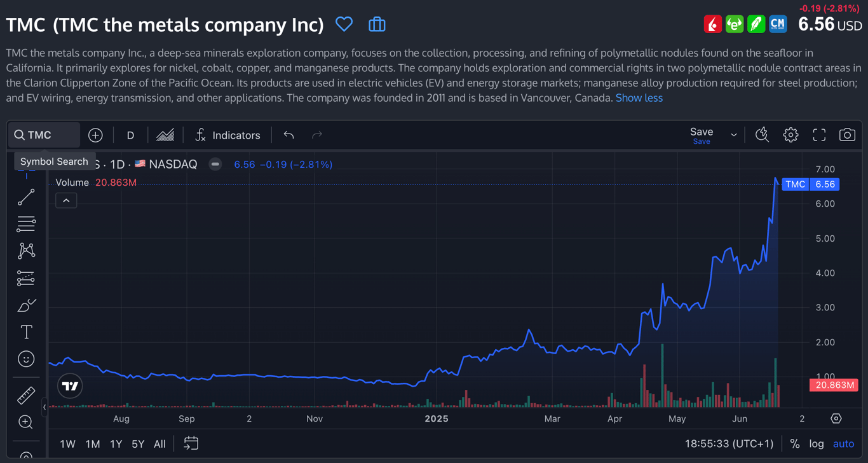868x463 pixels.
Task: Select the 5Y time range
Action: 138,444
